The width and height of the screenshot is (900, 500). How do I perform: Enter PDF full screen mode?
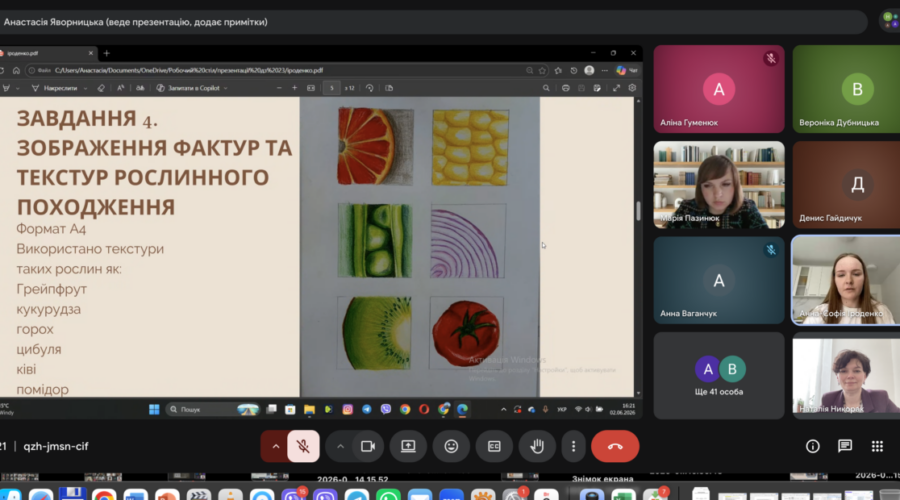(x=616, y=88)
